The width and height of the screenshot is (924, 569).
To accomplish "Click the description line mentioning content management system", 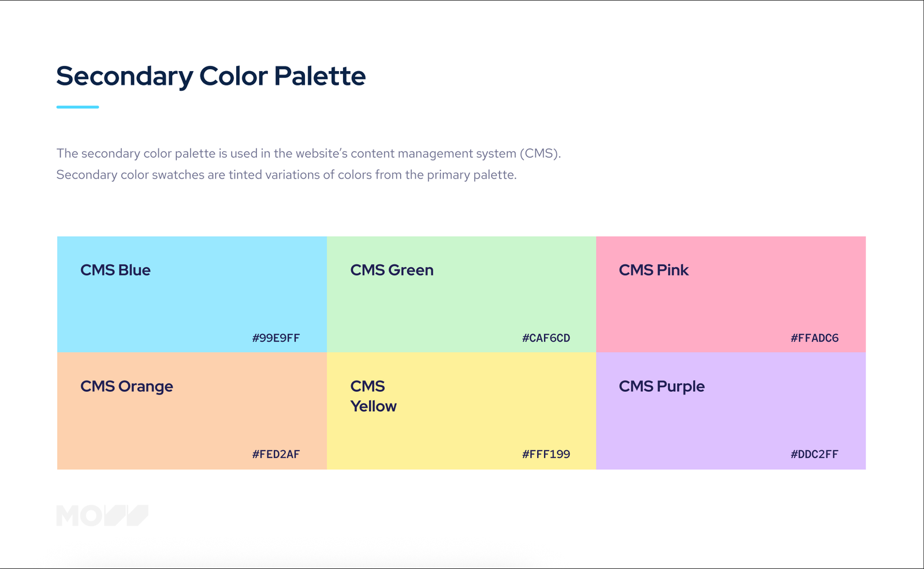I will [308, 154].
